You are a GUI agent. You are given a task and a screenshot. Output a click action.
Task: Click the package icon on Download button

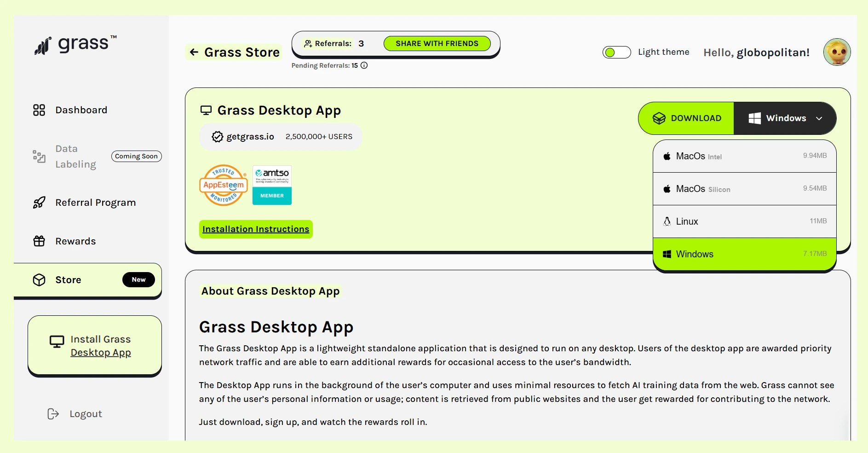[659, 118]
